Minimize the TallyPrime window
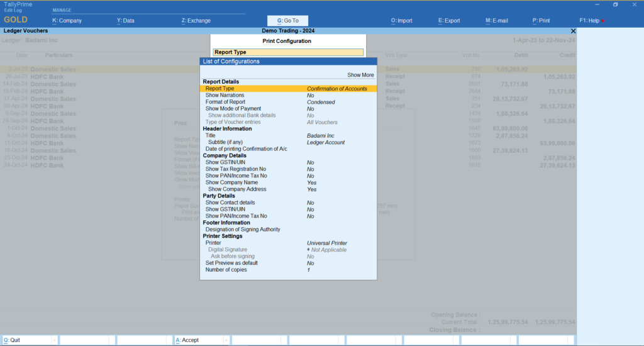 click(x=594, y=5)
